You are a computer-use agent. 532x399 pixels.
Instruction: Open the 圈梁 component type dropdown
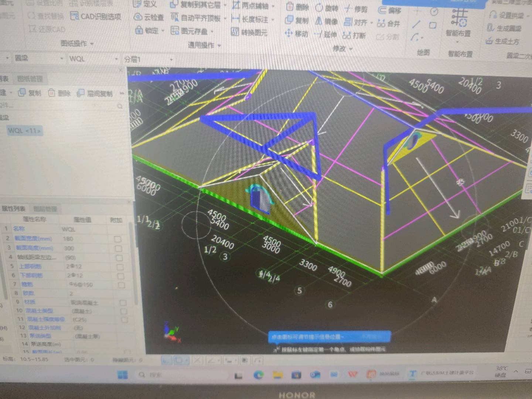point(62,58)
